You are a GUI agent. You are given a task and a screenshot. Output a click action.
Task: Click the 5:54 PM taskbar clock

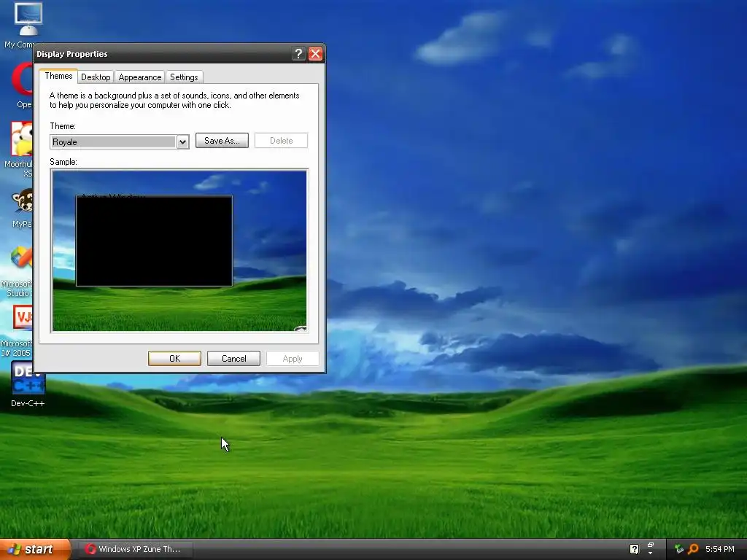(x=720, y=549)
